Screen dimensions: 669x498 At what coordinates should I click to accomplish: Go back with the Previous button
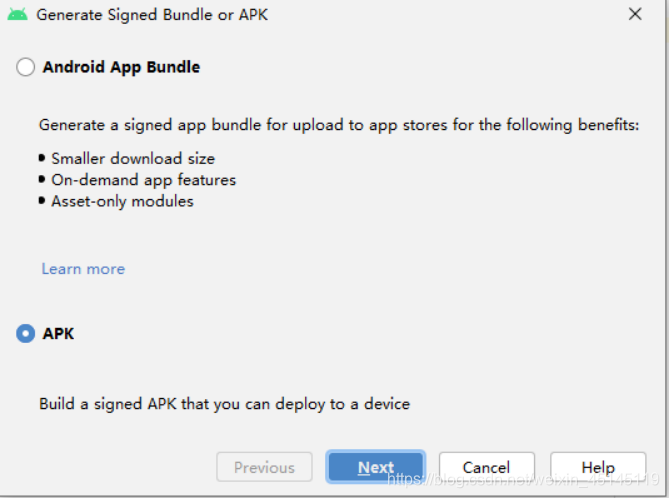point(264,467)
